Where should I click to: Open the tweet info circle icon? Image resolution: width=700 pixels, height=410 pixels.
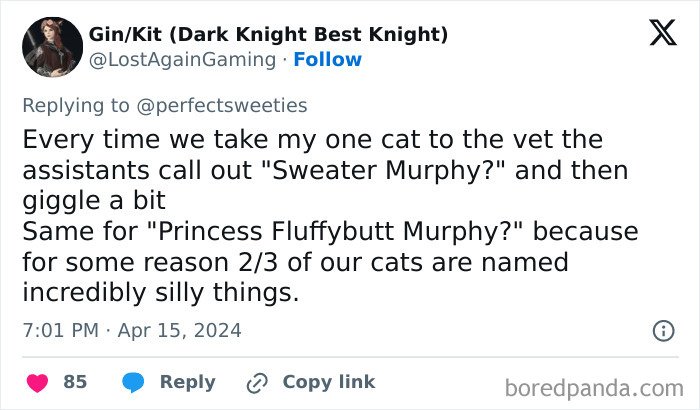tap(662, 330)
